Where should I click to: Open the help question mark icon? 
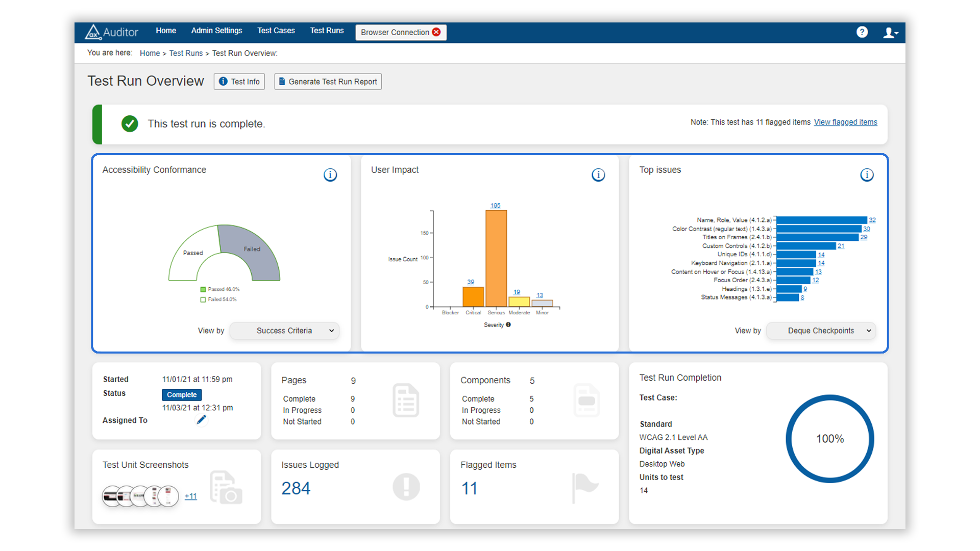click(x=862, y=32)
